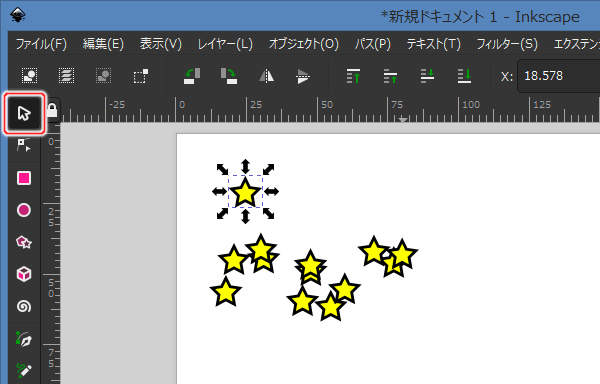Screen dimensions: 600x384
Task: Click Select all objects icon
Action: 29,76
